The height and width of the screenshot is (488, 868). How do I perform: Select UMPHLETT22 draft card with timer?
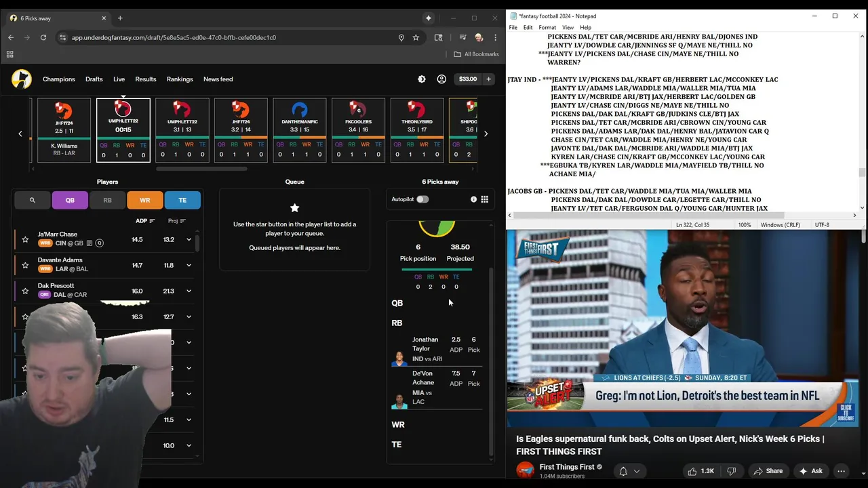[x=123, y=130]
